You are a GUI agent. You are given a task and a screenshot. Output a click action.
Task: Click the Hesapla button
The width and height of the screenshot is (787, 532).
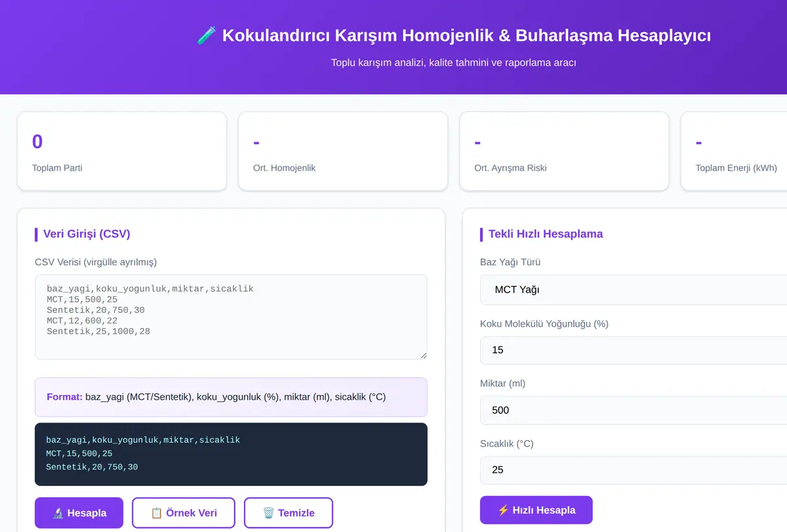click(79, 513)
